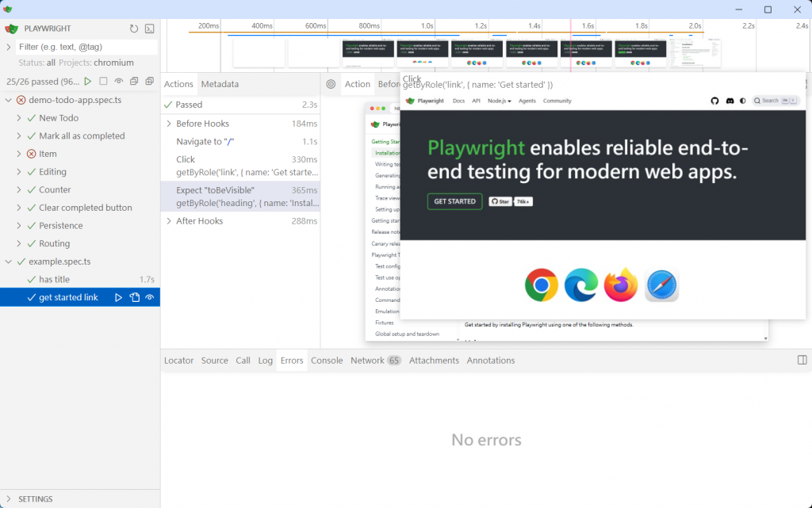This screenshot has width=812, height=508.
Task: Toggle dark mode icon in preview
Action: pos(742,101)
